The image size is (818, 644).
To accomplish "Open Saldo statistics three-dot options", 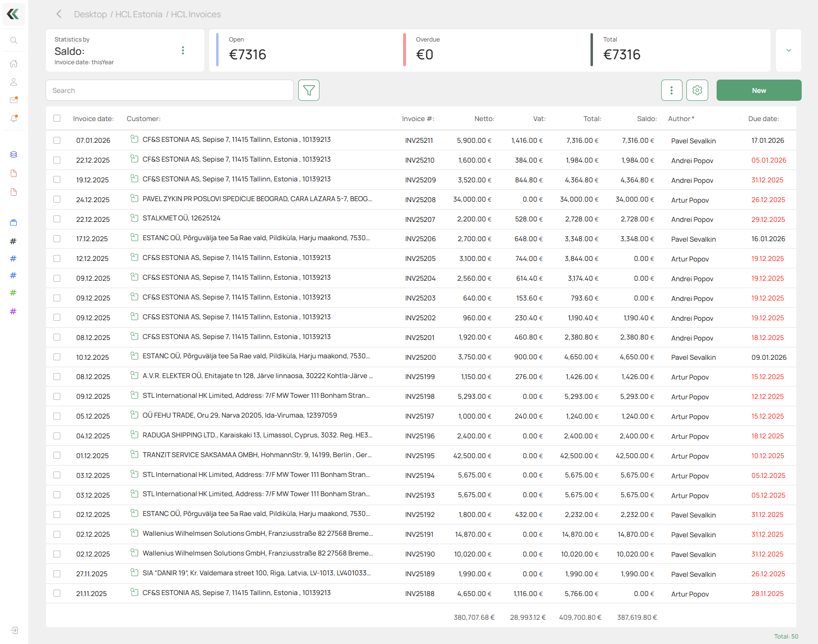I will click(183, 50).
